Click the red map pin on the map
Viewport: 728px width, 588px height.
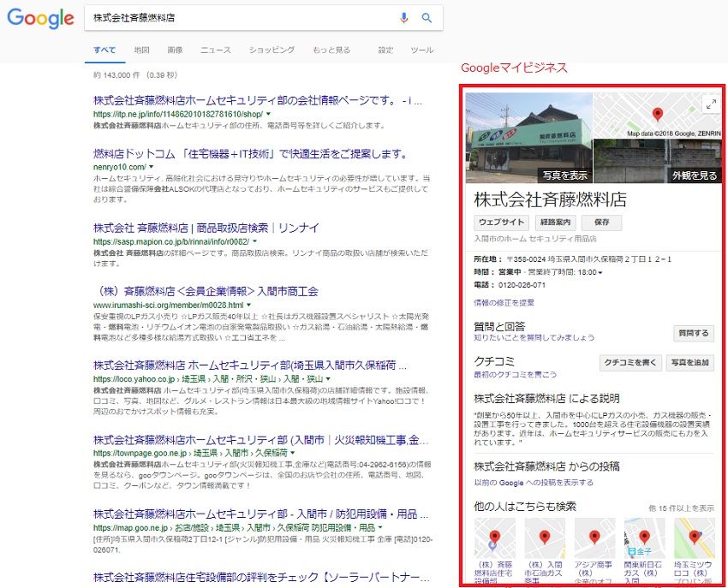(658, 115)
